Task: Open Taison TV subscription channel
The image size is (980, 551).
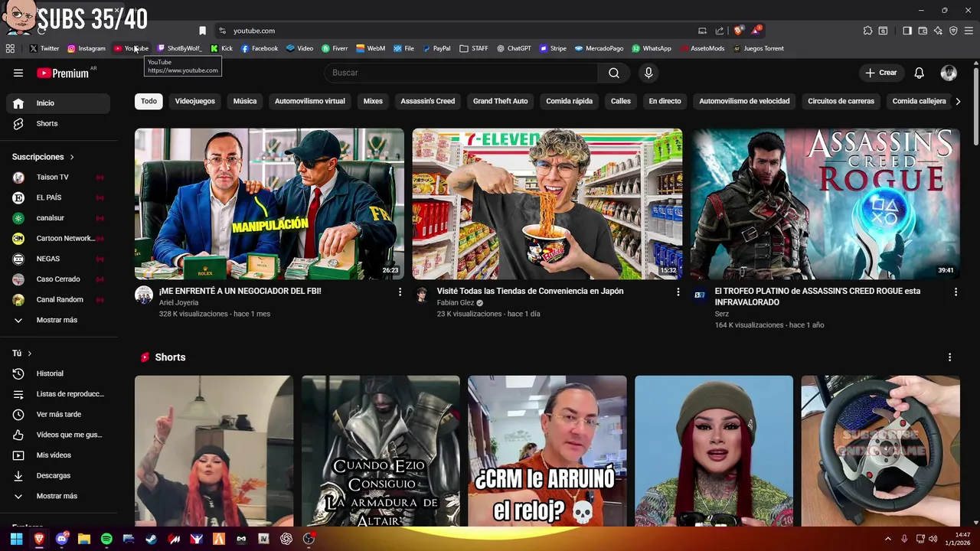Action: 58,177
